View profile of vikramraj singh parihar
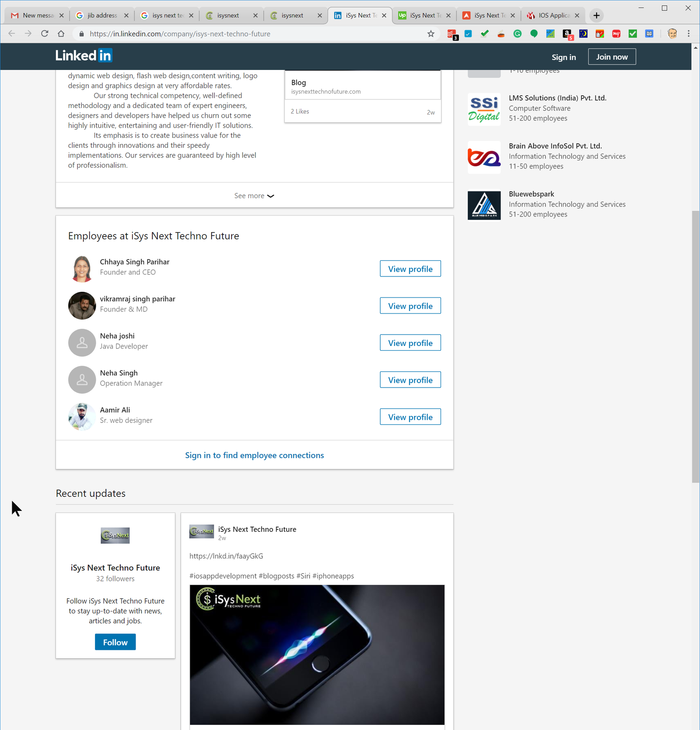The height and width of the screenshot is (730, 700). tap(410, 306)
